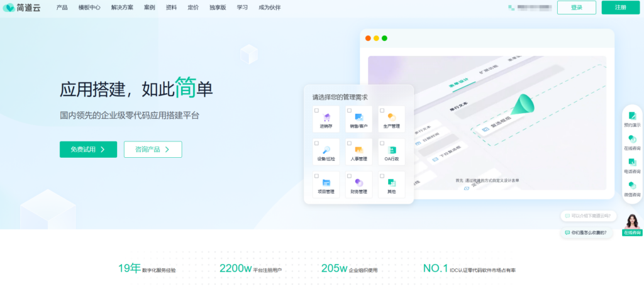
Task: Click the 咨询产品 outlined button
Action: tap(153, 150)
